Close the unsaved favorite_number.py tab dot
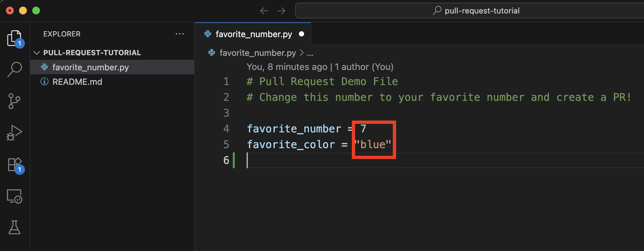The image size is (644, 251). point(302,34)
